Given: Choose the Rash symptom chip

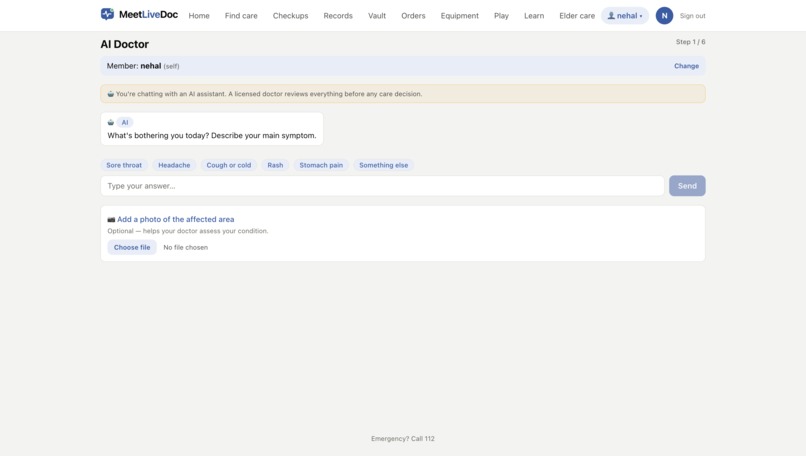Looking at the screenshot, I should click(275, 165).
